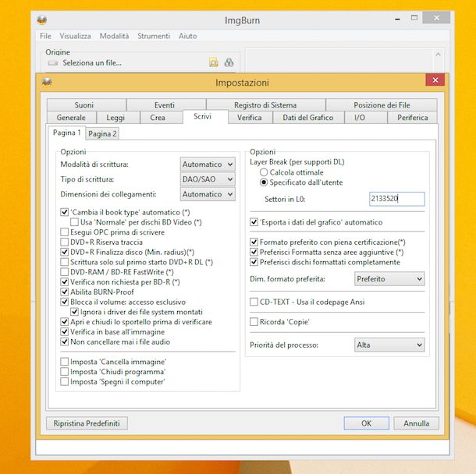This screenshot has width=476, height=474.
Task: Open Dimensioni dei collegamenti dropdown
Action: [x=208, y=194]
